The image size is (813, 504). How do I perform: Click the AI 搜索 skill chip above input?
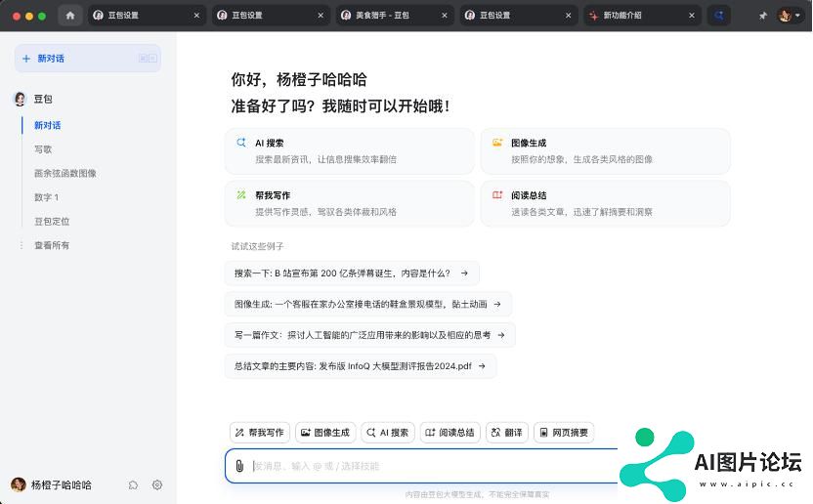pos(388,433)
